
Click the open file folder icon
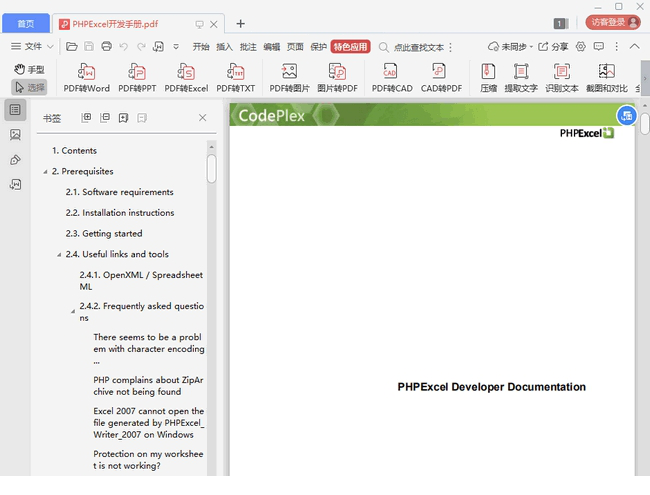click(x=72, y=46)
